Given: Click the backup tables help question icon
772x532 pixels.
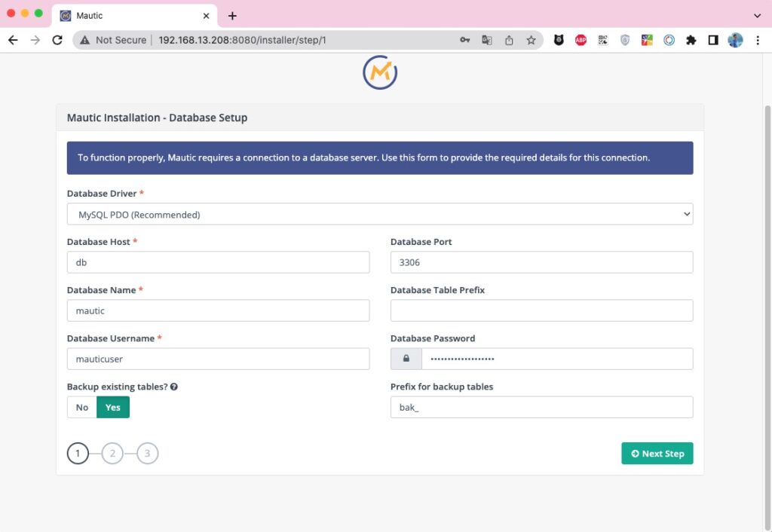Looking at the screenshot, I should [174, 387].
